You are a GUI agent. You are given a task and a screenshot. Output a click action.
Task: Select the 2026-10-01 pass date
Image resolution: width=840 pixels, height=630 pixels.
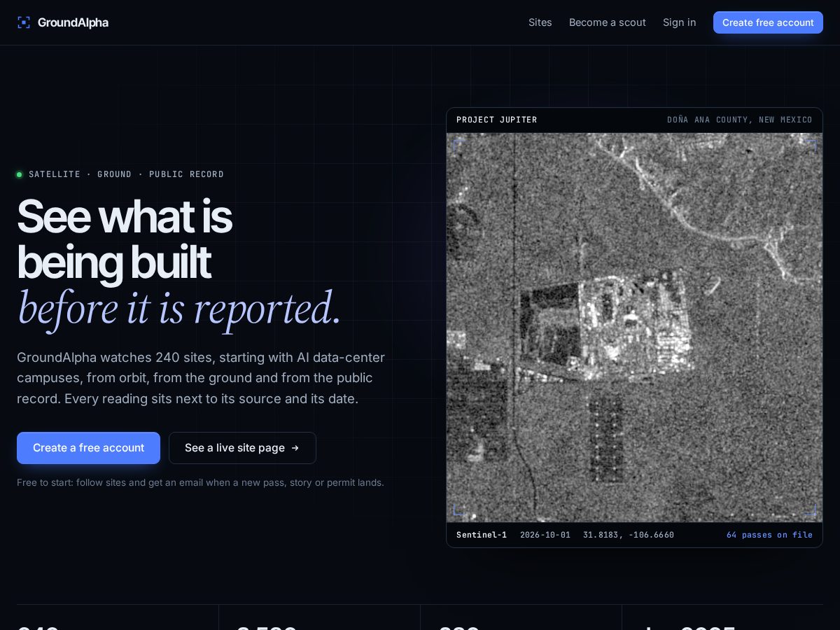point(545,535)
